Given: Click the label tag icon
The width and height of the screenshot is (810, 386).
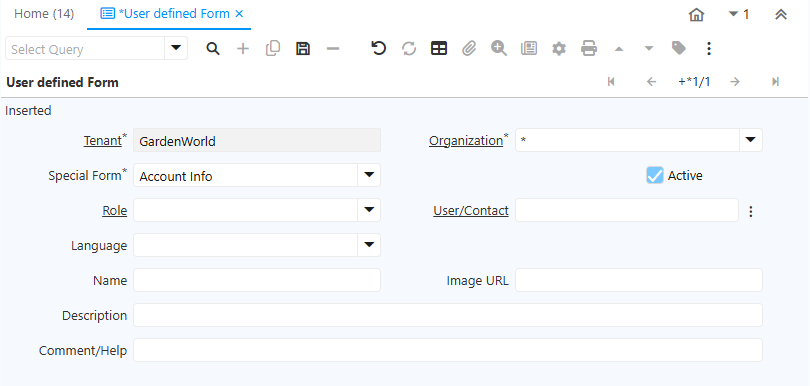Looking at the screenshot, I should (679, 49).
